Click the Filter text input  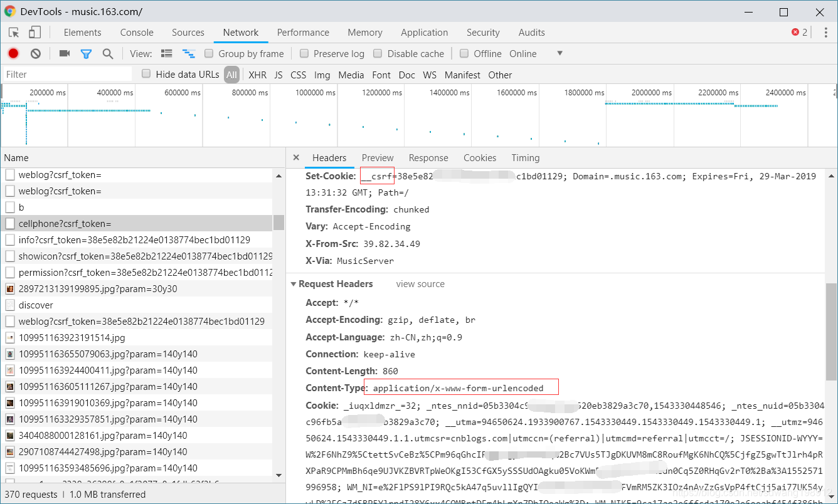pos(66,75)
